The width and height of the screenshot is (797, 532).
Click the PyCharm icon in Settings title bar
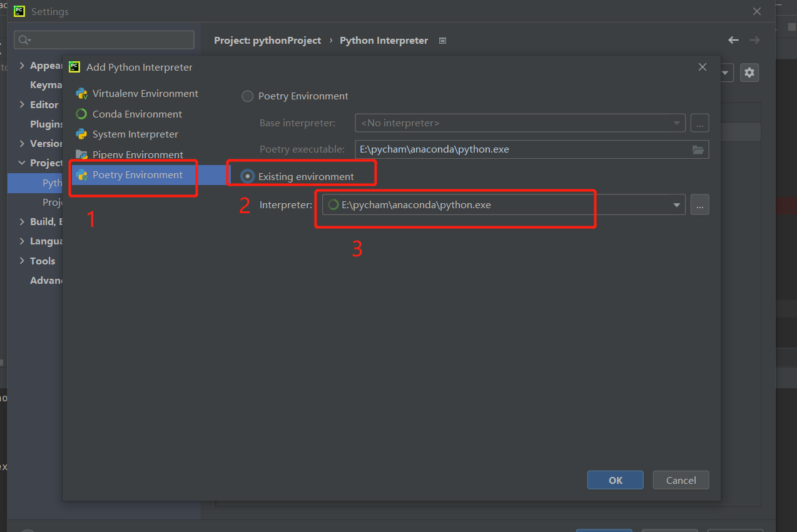click(19, 11)
